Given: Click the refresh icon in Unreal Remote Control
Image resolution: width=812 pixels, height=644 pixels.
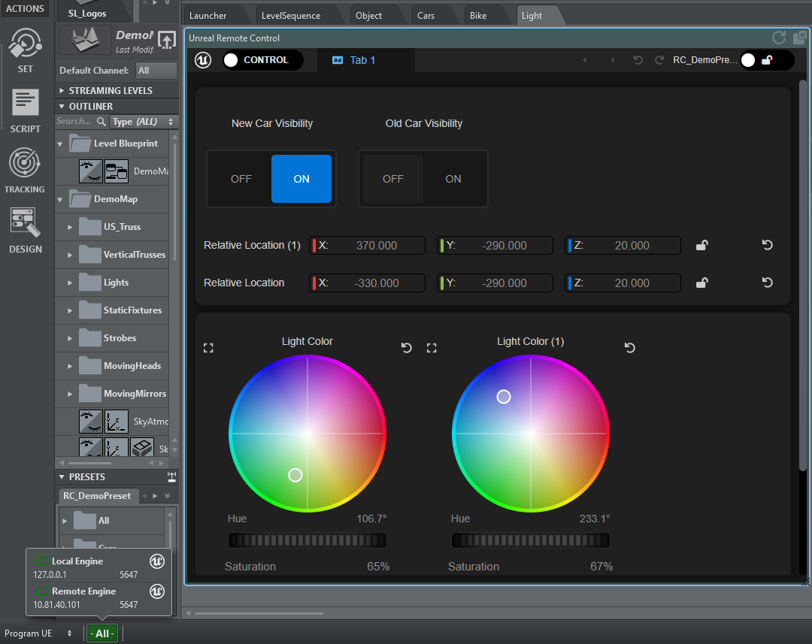Looking at the screenshot, I should coord(779,38).
